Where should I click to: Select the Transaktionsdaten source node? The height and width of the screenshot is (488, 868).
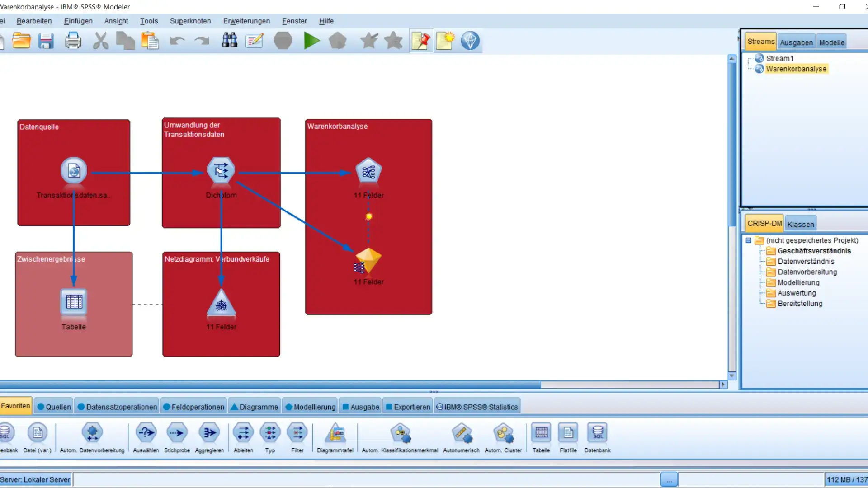click(x=74, y=171)
